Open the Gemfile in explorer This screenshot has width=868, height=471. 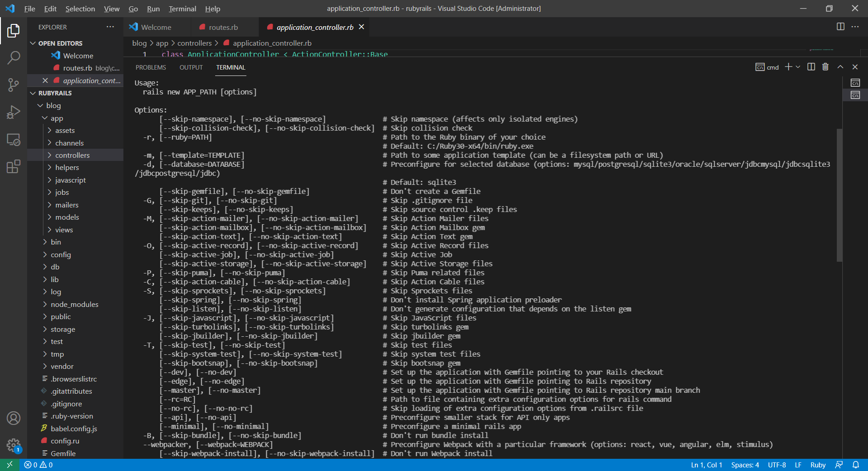(75, 453)
